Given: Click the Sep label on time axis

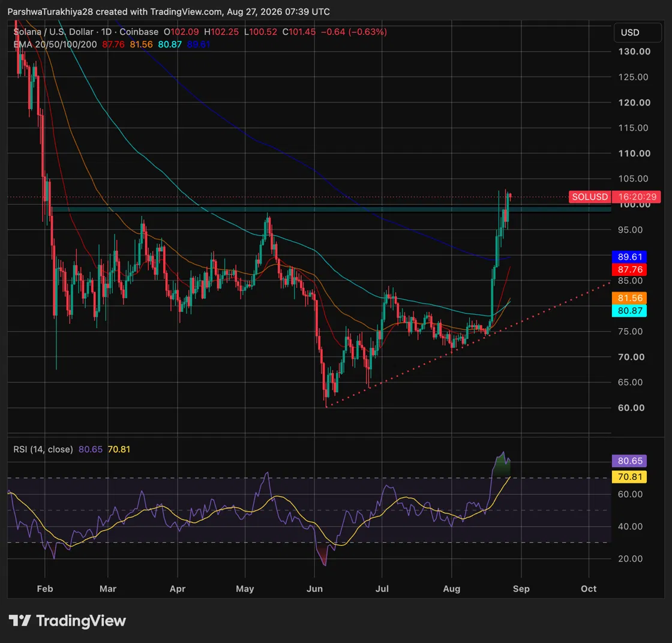Looking at the screenshot, I should (521, 588).
